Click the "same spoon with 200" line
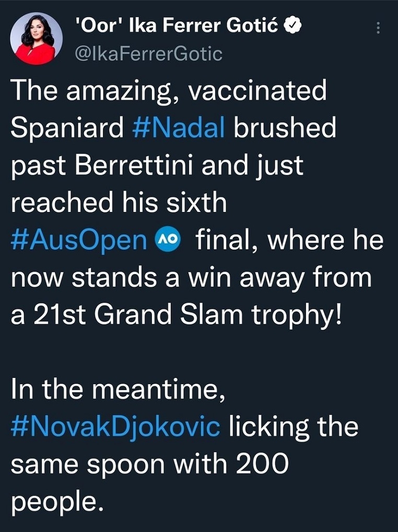Screen dimensions: 398x532 point(149,464)
